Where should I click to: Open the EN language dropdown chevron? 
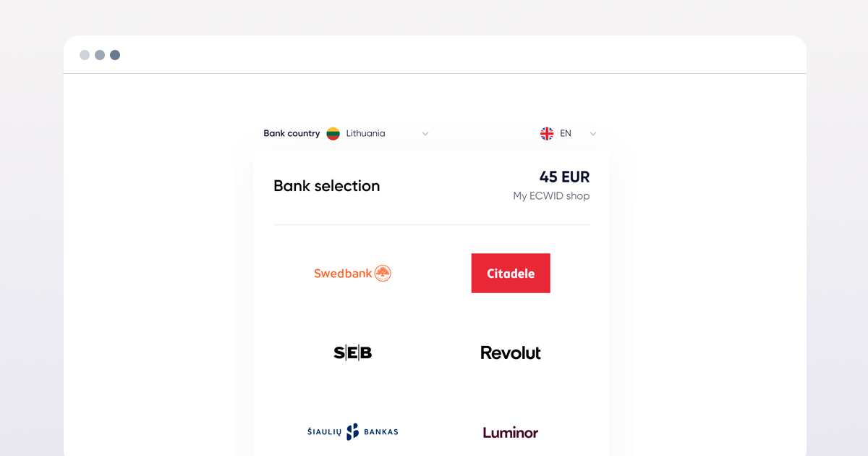593,134
